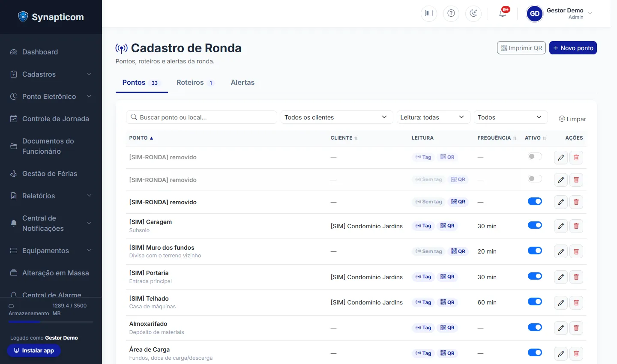Click the Instalar app button
This screenshot has width=617, height=364.
34,351
